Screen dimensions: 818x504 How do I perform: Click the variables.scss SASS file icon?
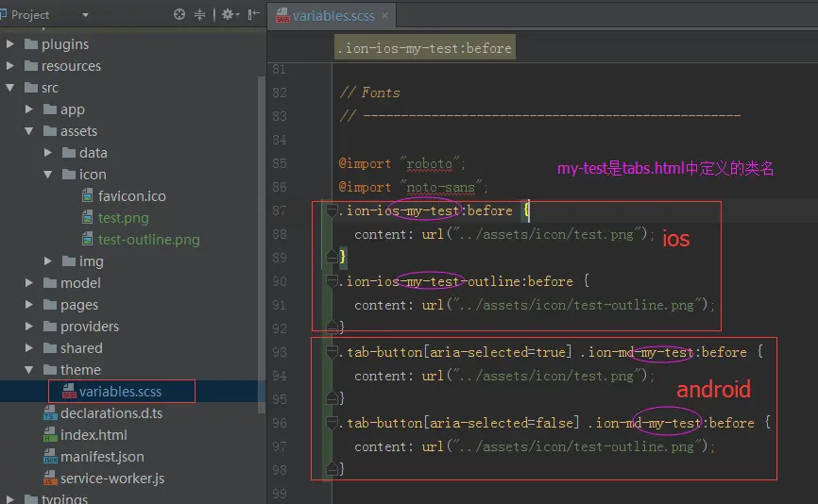[x=69, y=392]
